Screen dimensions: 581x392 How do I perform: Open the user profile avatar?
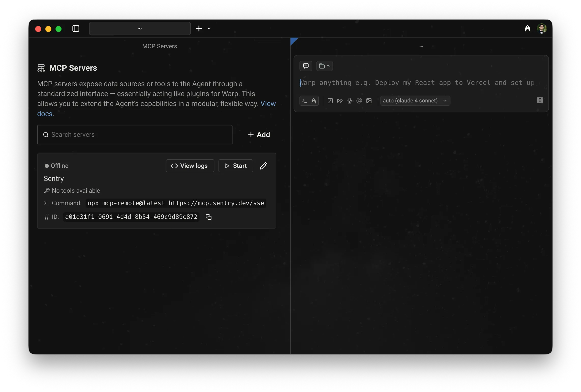click(542, 28)
